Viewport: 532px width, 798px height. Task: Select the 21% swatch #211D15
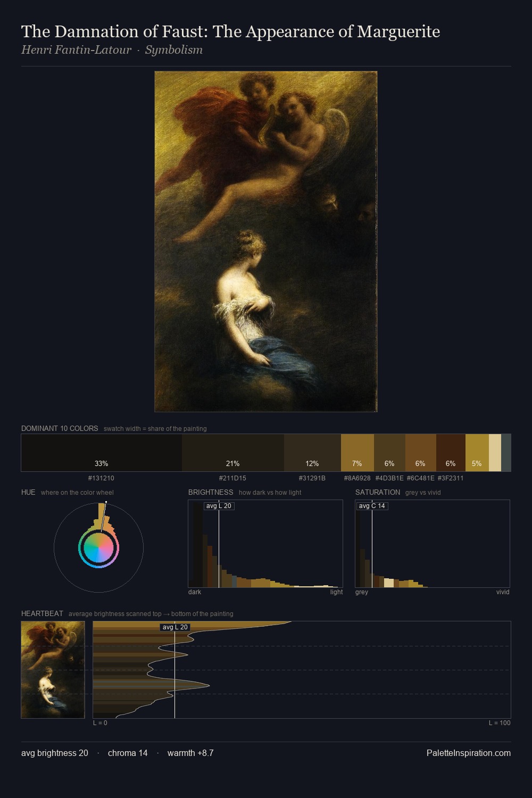click(x=233, y=453)
